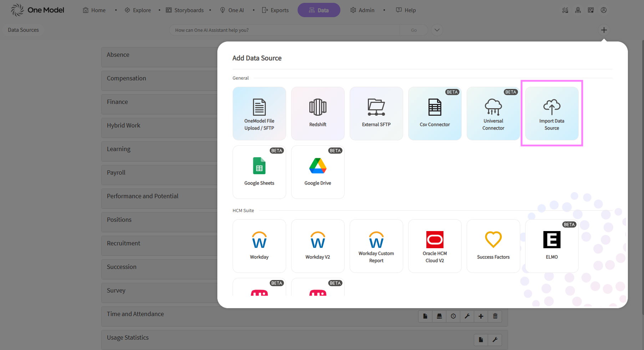Screen dimensions: 644x350
Task: Select the ELMO connector tile
Action: [552, 246]
